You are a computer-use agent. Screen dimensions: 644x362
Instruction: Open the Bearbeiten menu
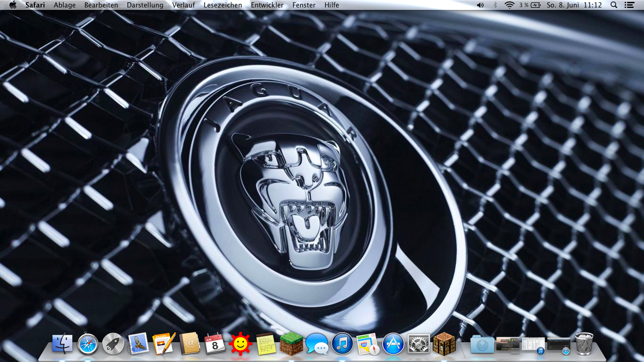(101, 5)
